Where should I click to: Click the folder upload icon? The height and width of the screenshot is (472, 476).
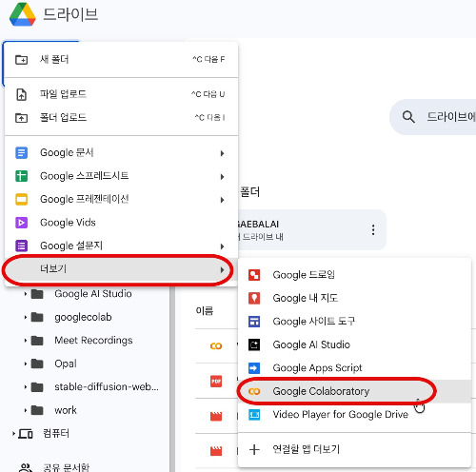(x=21, y=118)
